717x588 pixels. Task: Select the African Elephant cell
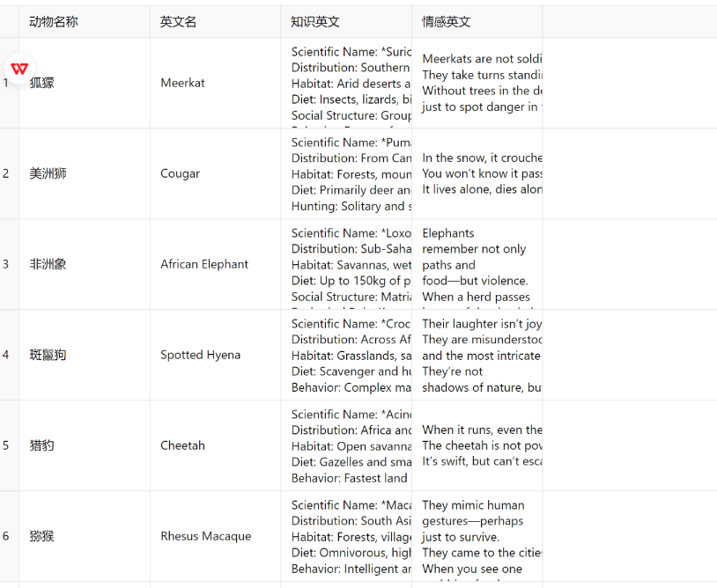[x=204, y=264]
